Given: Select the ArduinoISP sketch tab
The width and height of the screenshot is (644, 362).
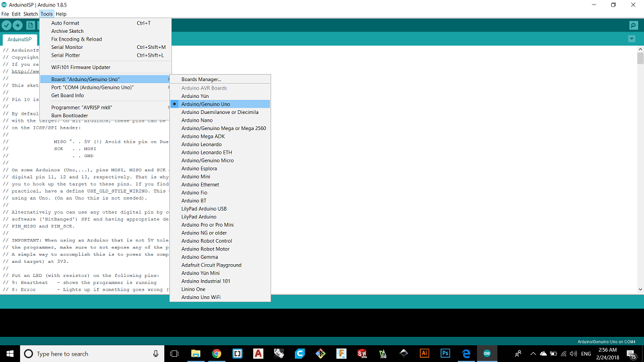Looking at the screenshot, I should (x=19, y=39).
